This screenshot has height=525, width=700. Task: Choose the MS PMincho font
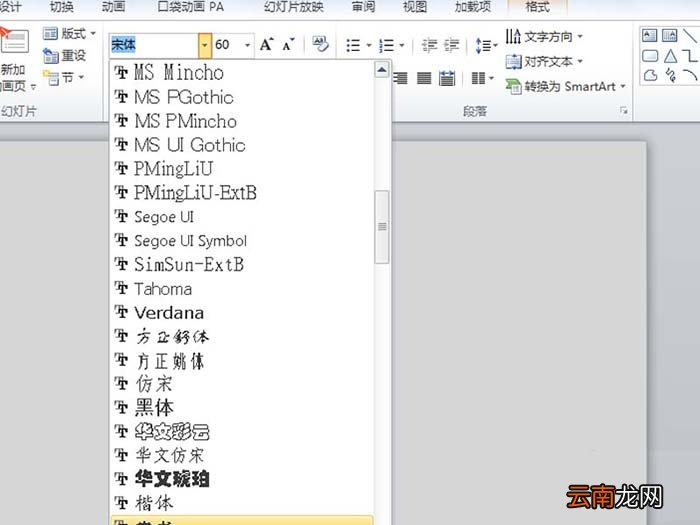[242, 121]
